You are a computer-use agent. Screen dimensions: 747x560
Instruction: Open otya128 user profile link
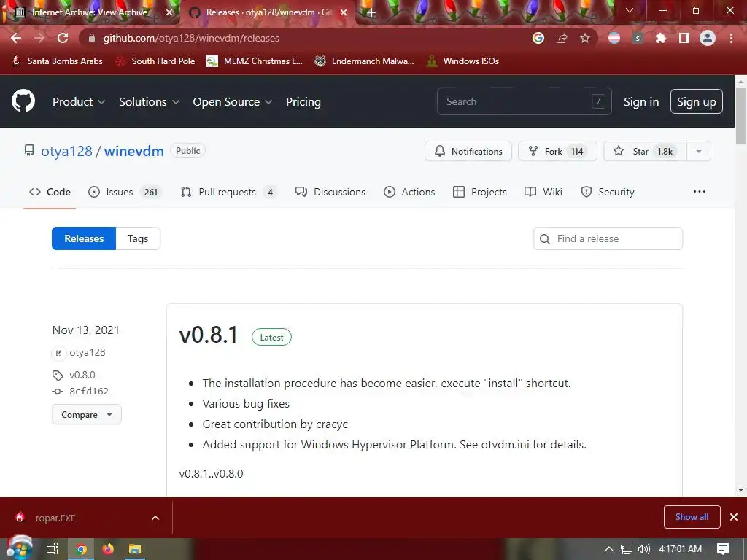tap(66, 151)
